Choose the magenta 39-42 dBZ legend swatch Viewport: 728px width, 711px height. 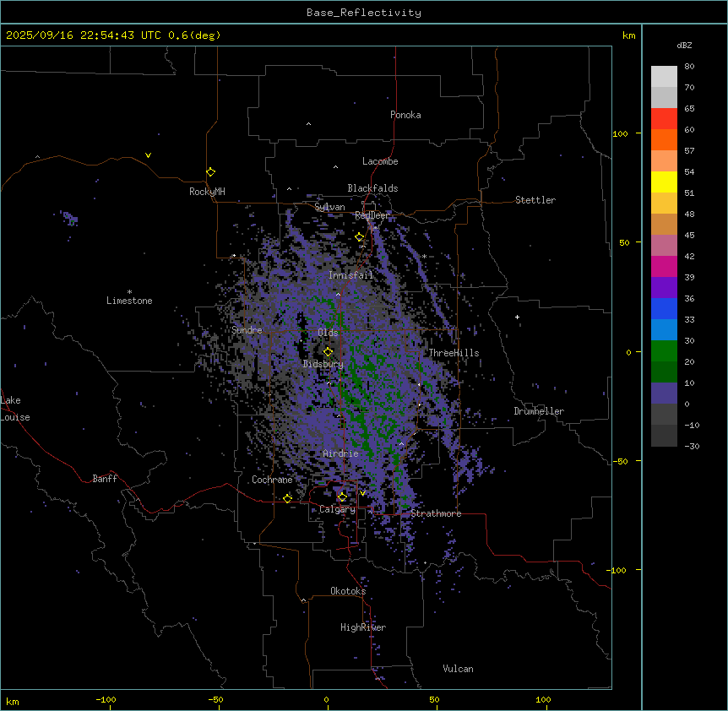[664, 267]
